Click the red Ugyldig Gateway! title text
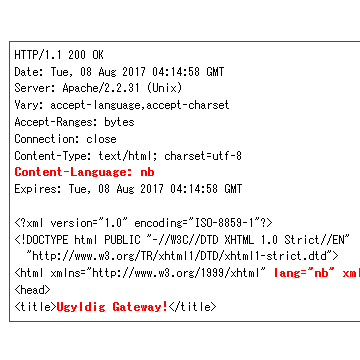360x360 pixels. 112,307
